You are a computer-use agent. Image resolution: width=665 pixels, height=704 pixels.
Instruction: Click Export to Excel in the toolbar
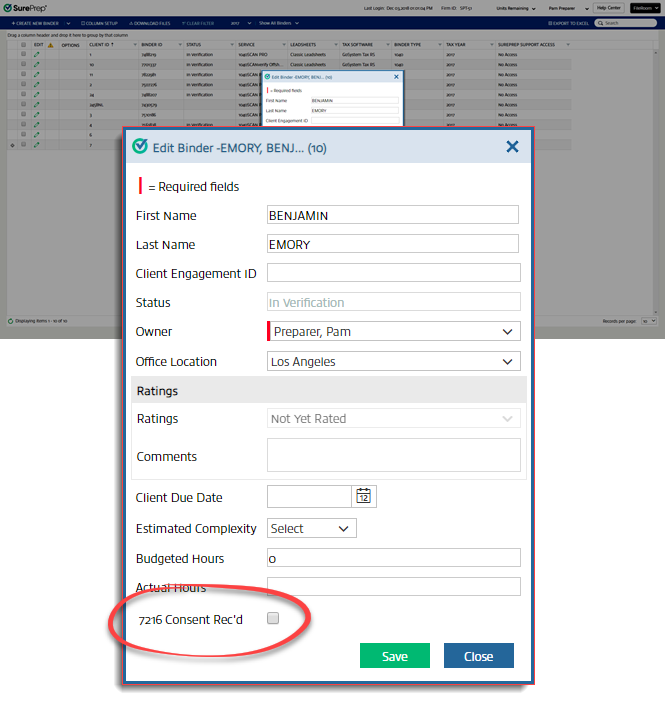pos(568,23)
